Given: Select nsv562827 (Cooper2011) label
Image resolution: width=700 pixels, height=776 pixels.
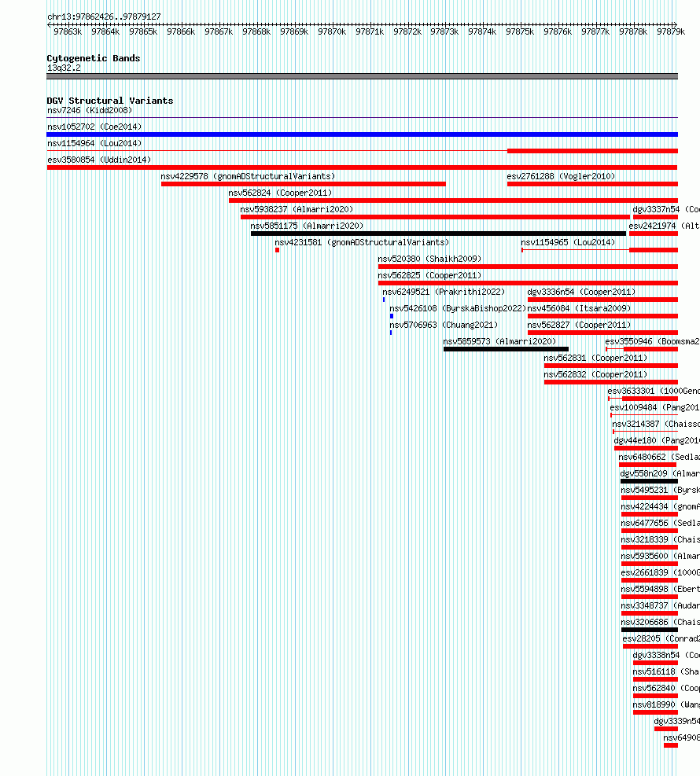Looking at the screenshot, I should click(579, 325).
